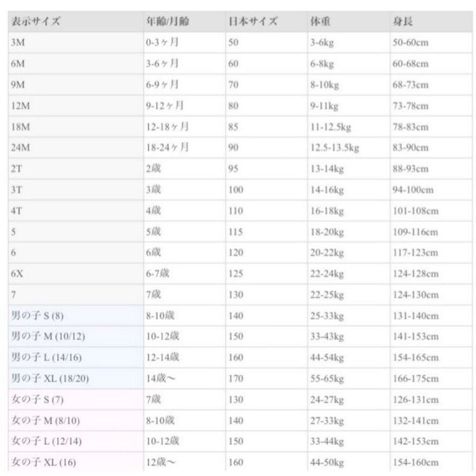Click the 日本サイズ column header
This screenshot has width=476, height=476.
click(252, 22)
